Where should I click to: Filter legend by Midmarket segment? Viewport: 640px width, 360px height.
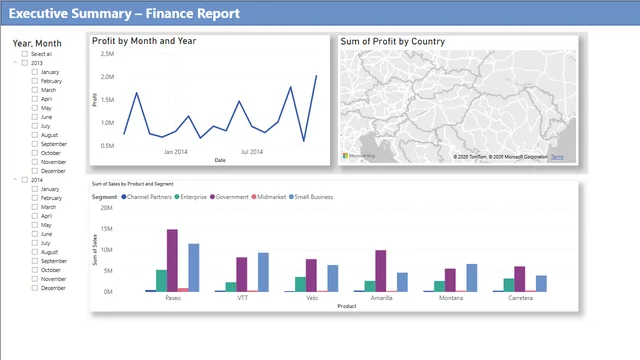tap(269, 197)
